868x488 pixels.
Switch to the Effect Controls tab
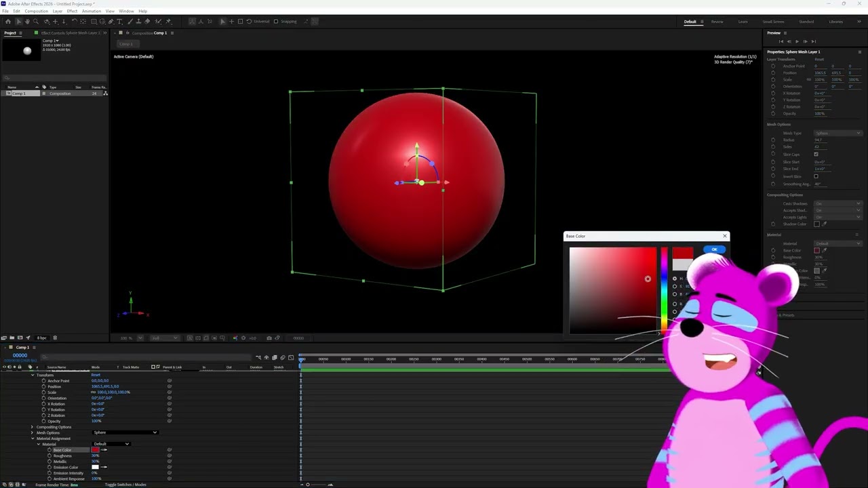click(x=70, y=33)
